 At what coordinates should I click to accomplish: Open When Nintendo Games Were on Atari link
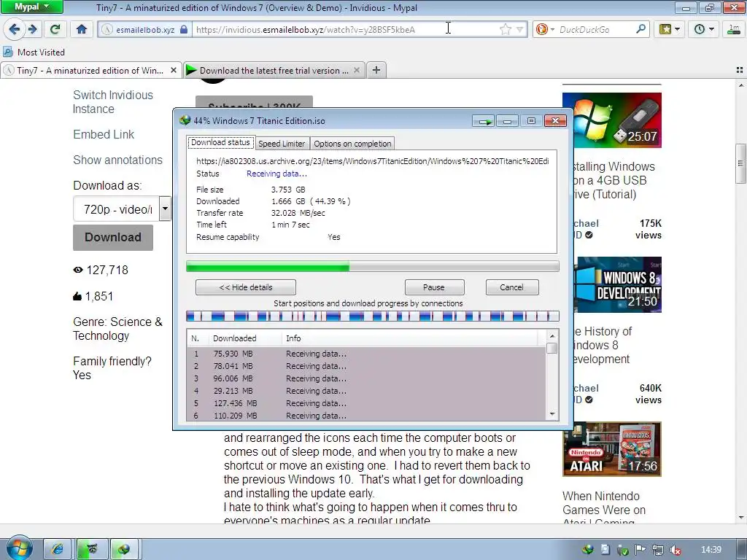[603, 509]
